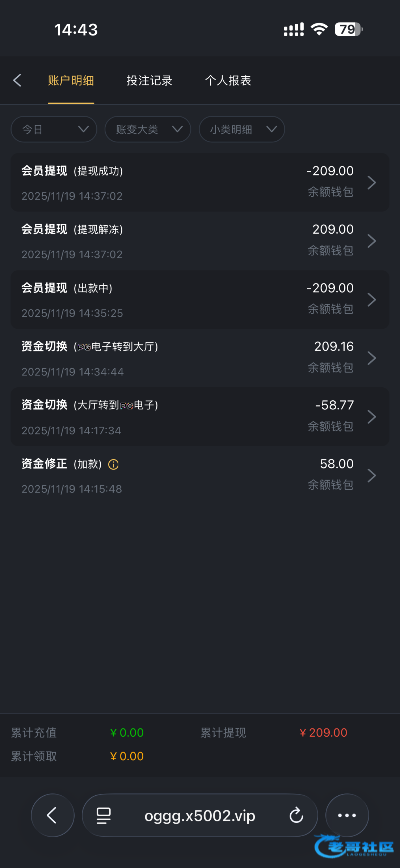Image resolution: width=400 pixels, height=868 pixels.
Task: Open the PG电子转到大厅 transfer record
Action: pos(199,358)
